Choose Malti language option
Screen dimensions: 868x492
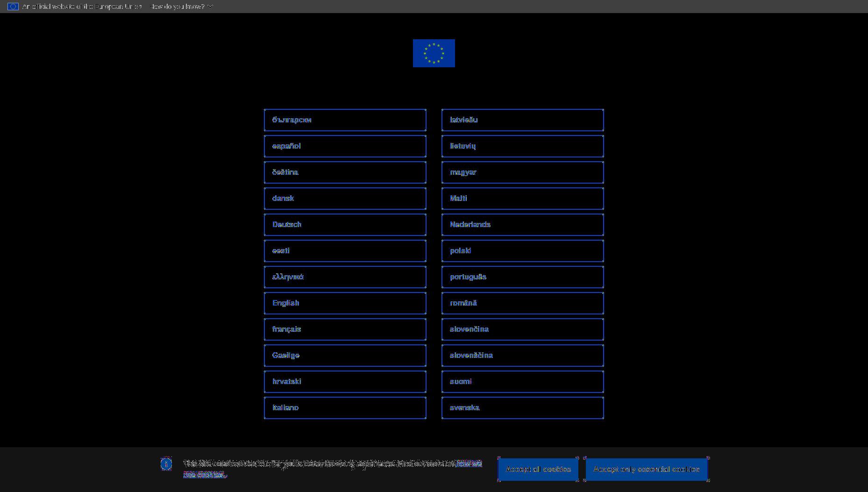[523, 199]
